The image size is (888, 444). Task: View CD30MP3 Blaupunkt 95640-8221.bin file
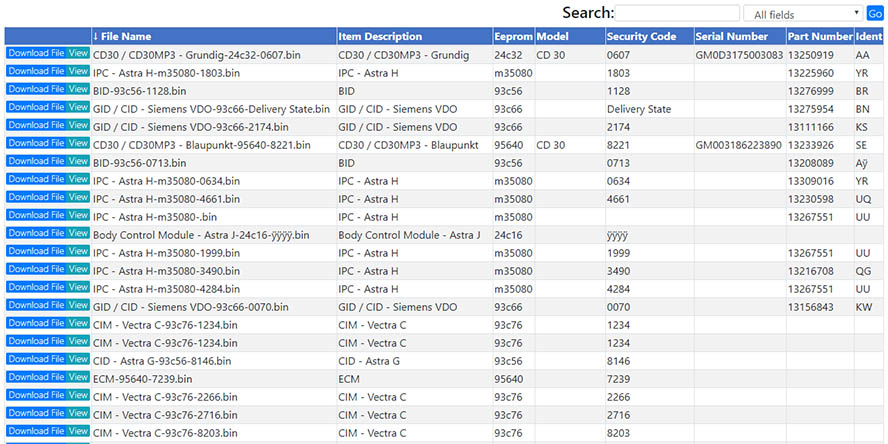(x=78, y=143)
